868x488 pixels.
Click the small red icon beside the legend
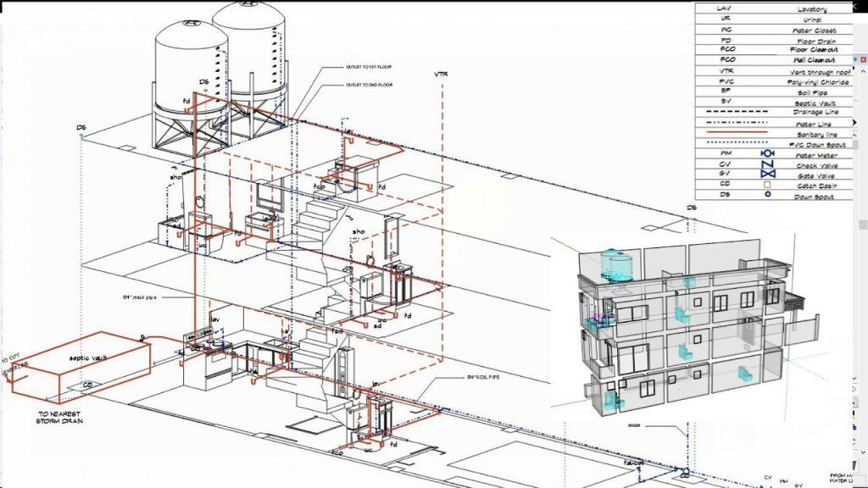coord(863,58)
